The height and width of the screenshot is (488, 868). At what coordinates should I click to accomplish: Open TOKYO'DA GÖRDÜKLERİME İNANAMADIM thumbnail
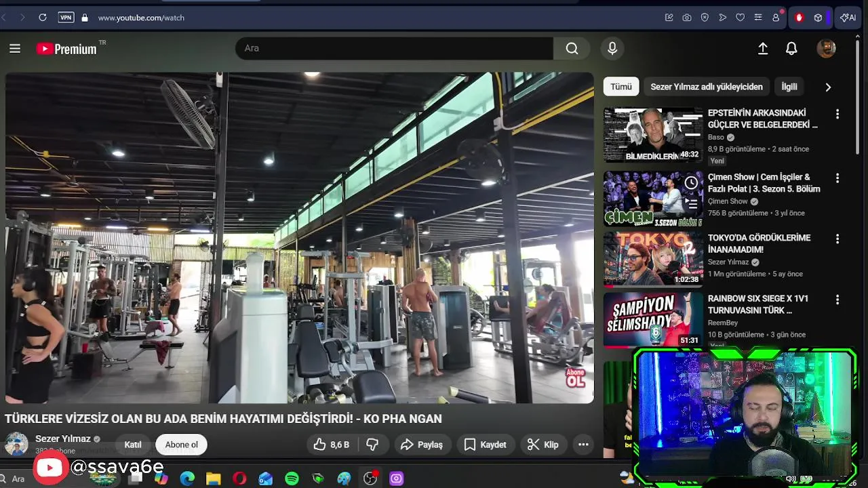[653, 260]
